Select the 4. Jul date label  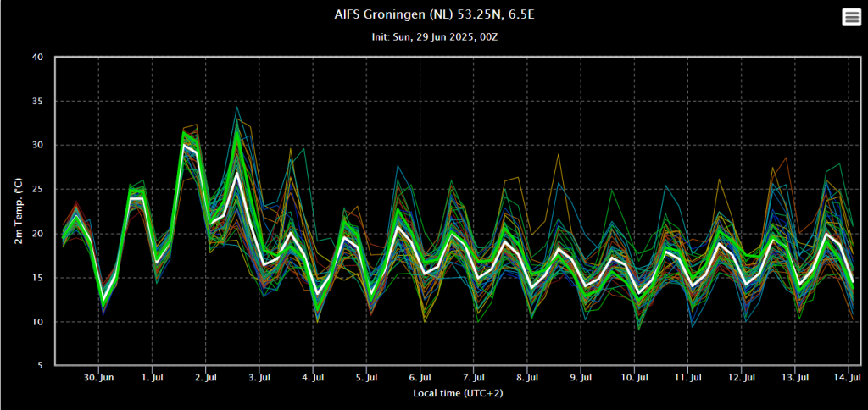tap(314, 376)
